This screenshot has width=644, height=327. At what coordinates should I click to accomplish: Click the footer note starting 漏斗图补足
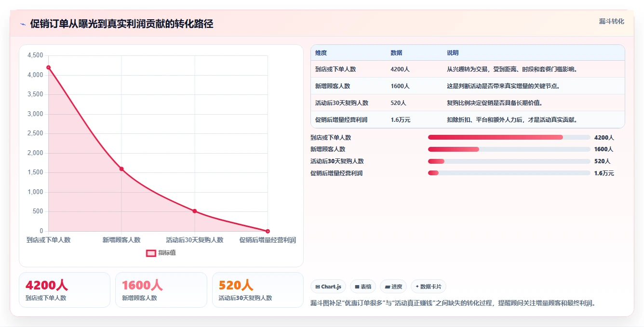point(454,303)
